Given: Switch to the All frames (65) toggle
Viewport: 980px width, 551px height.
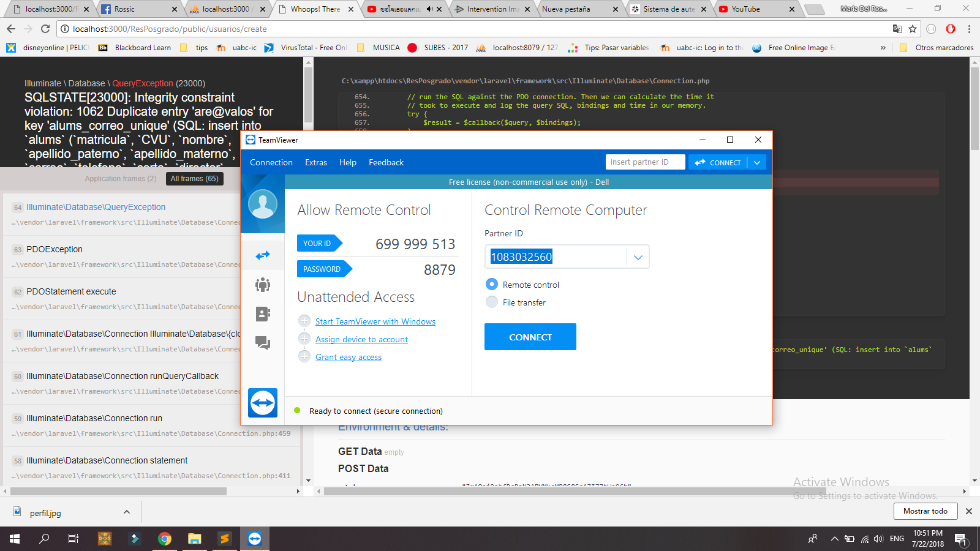Looking at the screenshot, I should pyautogui.click(x=194, y=179).
